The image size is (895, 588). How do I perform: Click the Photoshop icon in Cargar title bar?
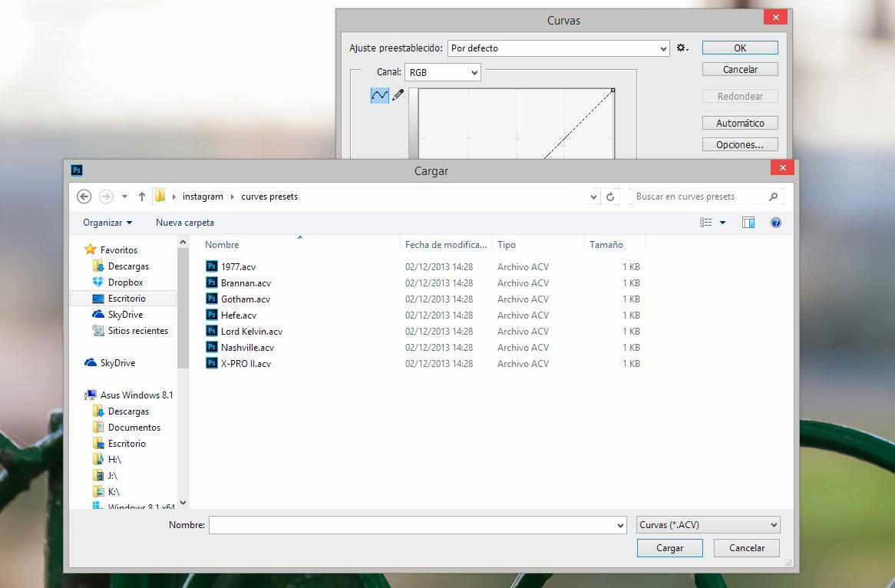coord(77,170)
